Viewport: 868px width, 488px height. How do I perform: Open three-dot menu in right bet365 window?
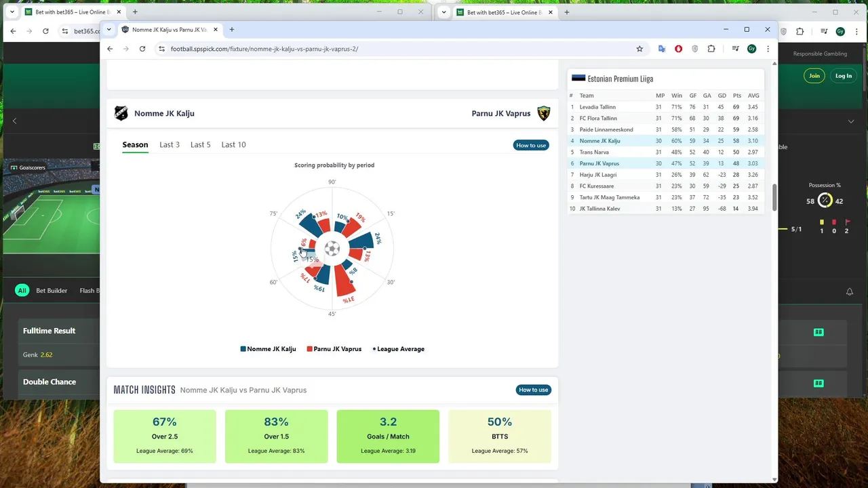click(x=856, y=31)
